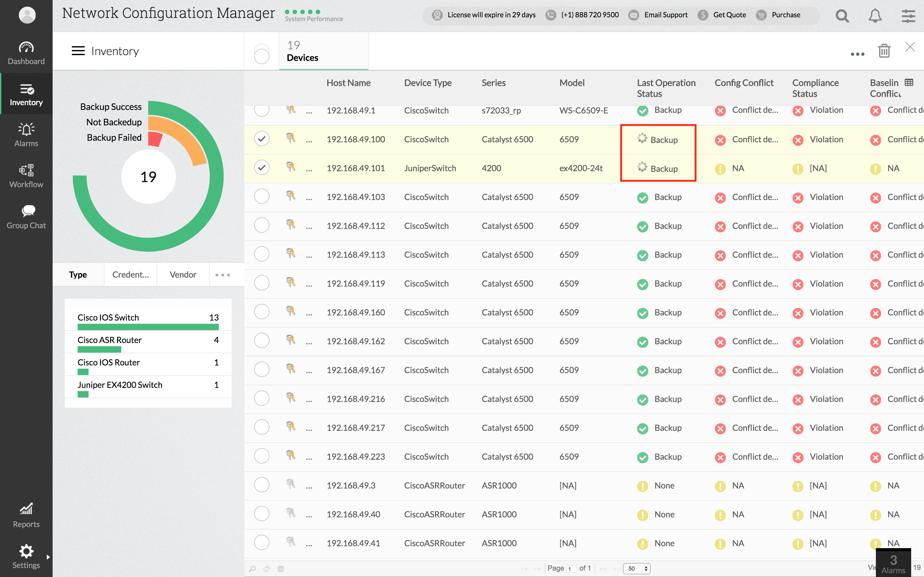Click the search magnifier in the top bar
Viewport: 924px width, 577px height.
[842, 16]
